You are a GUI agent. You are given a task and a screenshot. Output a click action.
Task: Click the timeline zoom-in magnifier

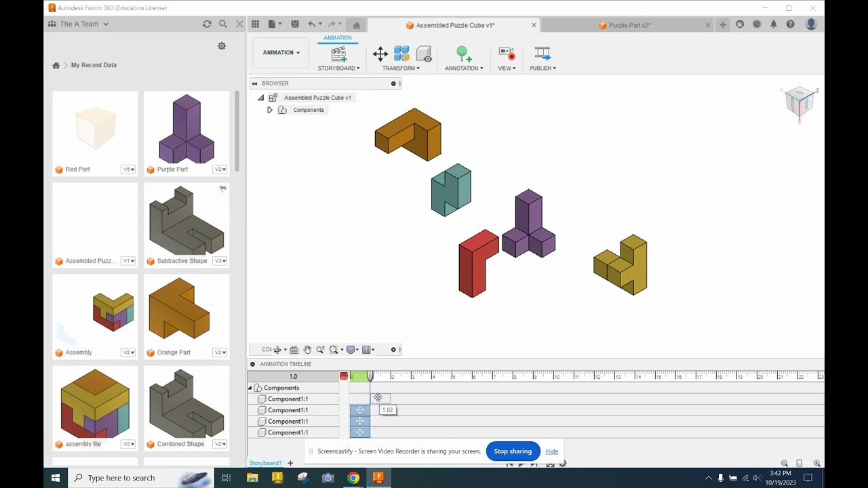pyautogui.click(x=817, y=464)
